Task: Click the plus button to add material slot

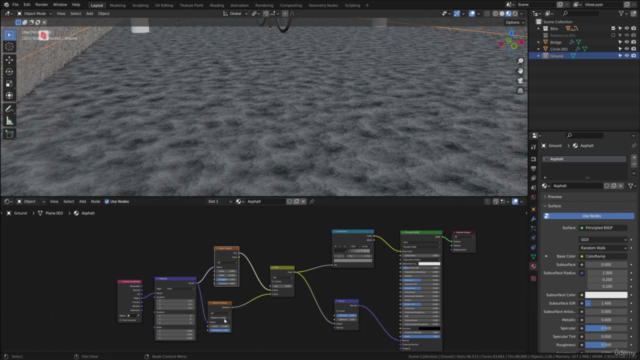Action: click(634, 157)
